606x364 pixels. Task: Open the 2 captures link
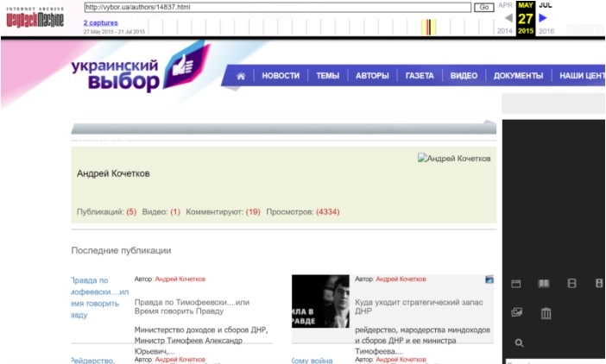tap(100, 23)
